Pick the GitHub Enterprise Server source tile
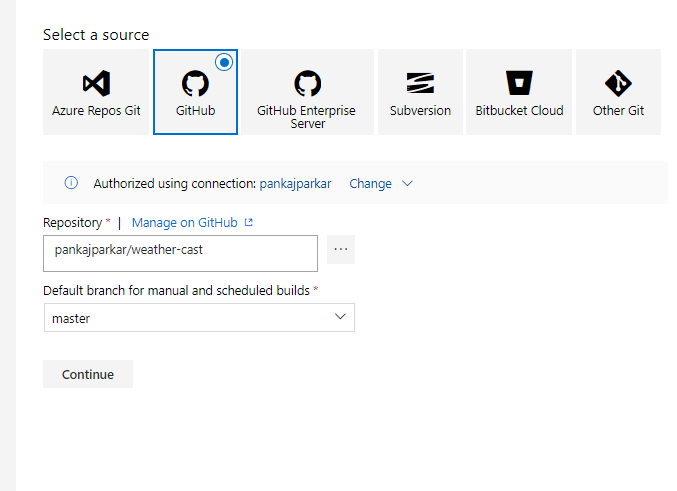Viewport: 677px width, 491px height. [x=307, y=92]
